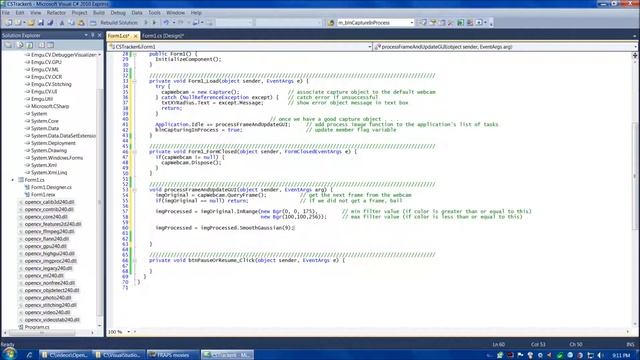640x360 pixels.
Task: Collapse the btnPauseOrResume_Click method outline
Action: point(134,260)
